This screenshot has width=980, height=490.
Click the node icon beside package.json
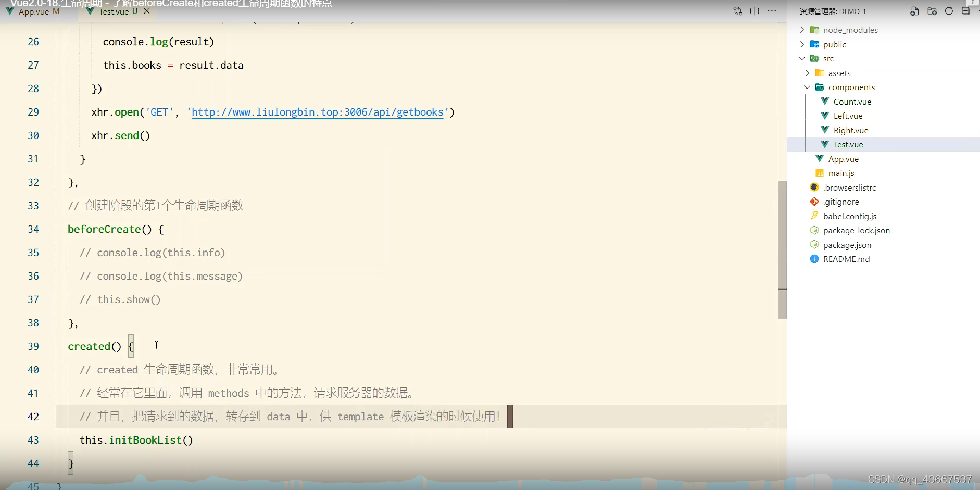pos(814,244)
